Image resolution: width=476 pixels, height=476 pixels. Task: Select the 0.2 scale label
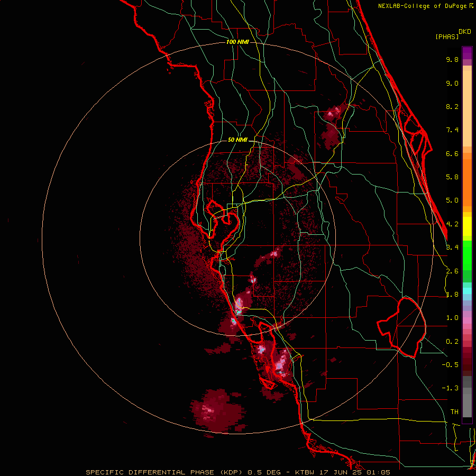coord(452,342)
